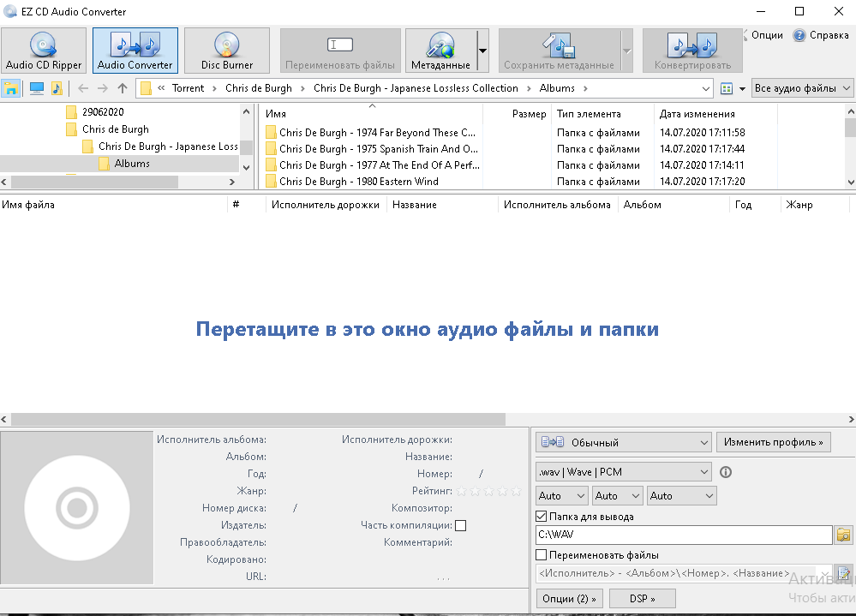Click the computer (This PC) icon
The image size is (856, 616).
(x=37, y=88)
